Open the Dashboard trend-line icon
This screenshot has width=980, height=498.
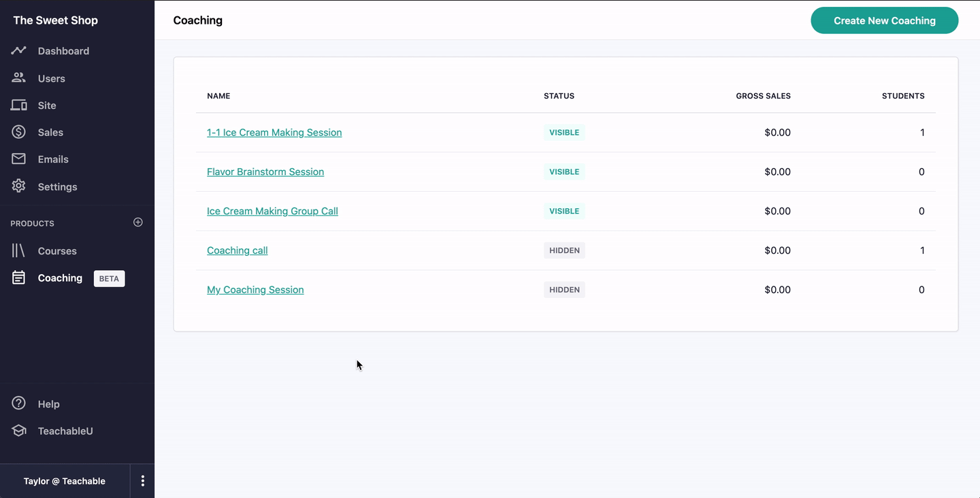click(x=18, y=50)
